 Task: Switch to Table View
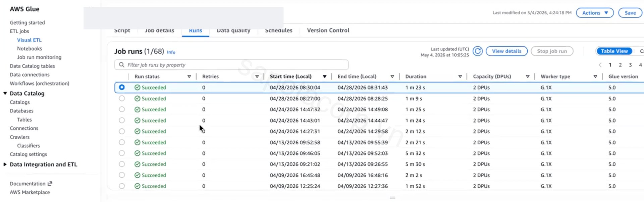[x=614, y=51]
